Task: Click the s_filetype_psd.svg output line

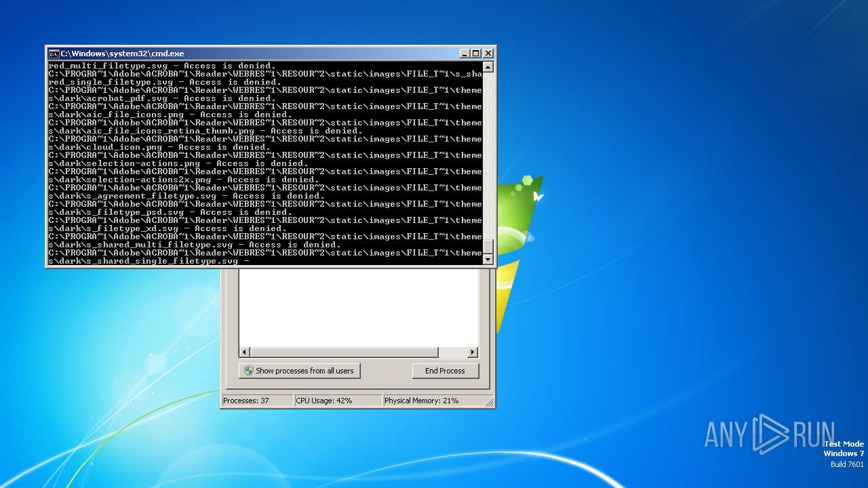Action: [x=170, y=212]
